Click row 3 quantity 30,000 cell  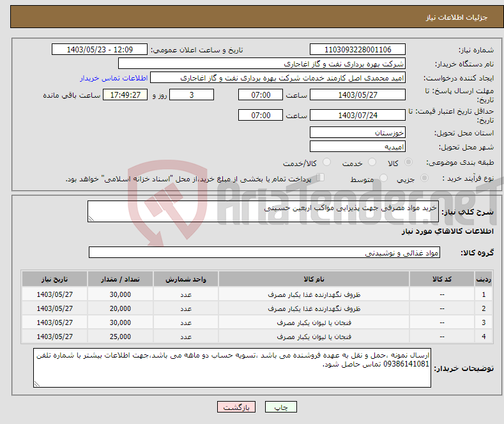coord(120,322)
